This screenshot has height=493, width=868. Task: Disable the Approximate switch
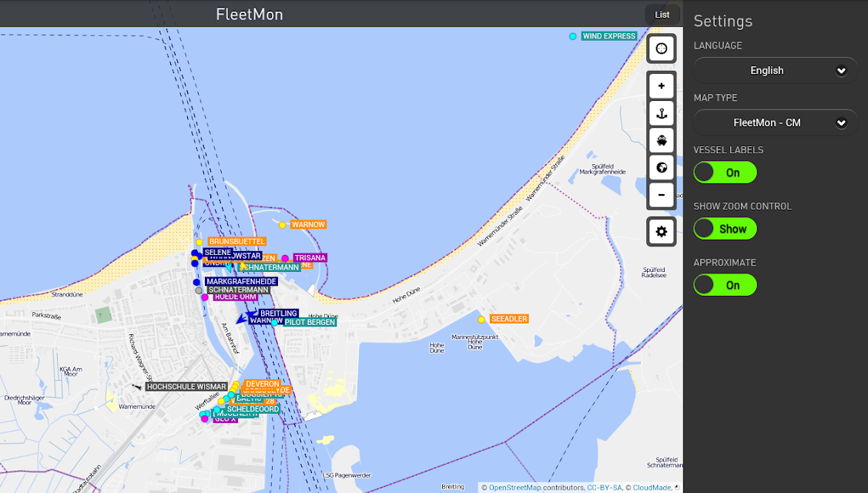726,285
